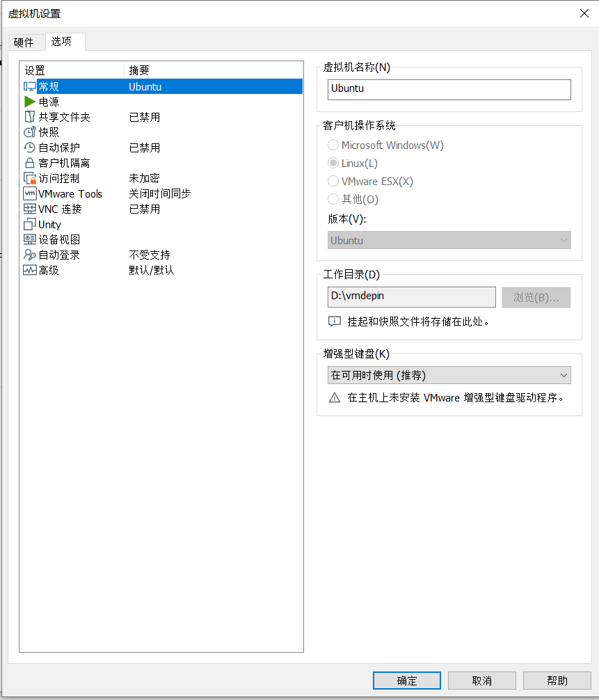Select the 电源 row label
The width and height of the screenshot is (599, 700).
(49, 102)
